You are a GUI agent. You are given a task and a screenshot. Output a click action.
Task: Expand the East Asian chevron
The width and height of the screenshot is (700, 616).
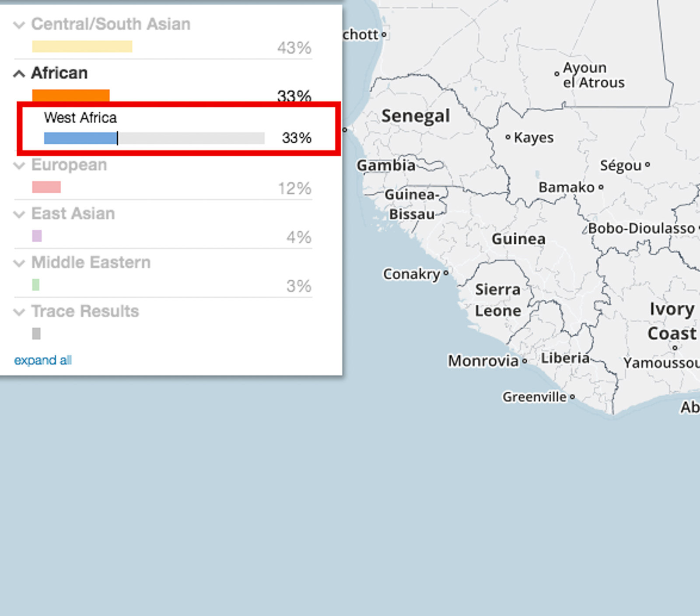click(x=19, y=214)
